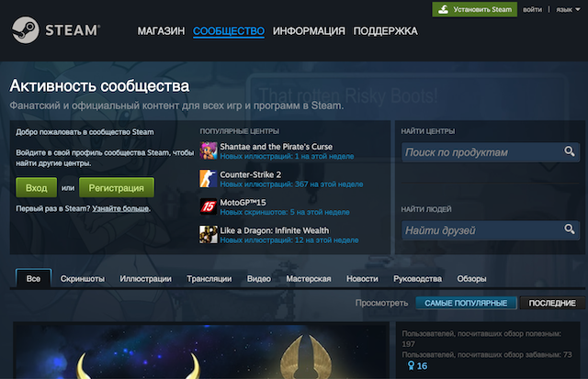Open the язык language dropdown
This screenshot has width=588, height=379.
pos(568,9)
